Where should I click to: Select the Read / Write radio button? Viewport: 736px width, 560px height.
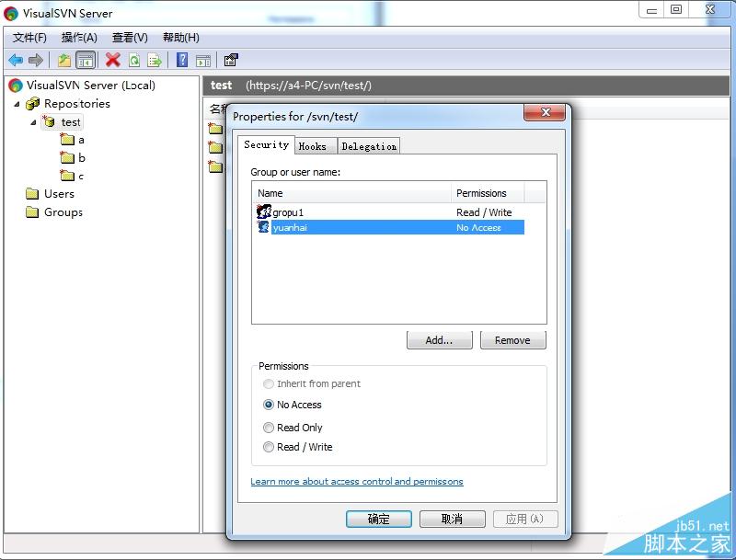point(269,447)
